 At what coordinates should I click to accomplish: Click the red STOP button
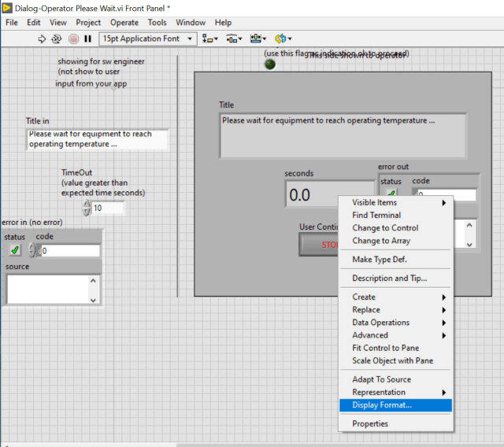[319, 244]
